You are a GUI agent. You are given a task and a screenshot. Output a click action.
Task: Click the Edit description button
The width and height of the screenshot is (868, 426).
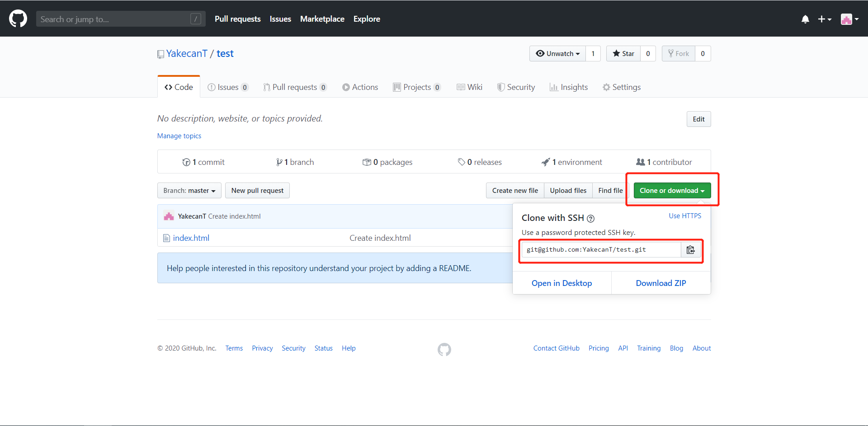[698, 119]
